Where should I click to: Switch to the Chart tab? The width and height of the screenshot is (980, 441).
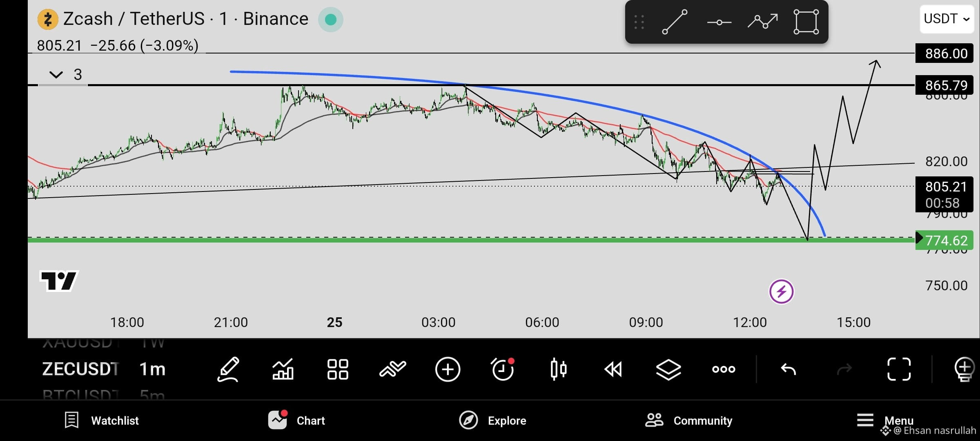[x=297, y=420]
